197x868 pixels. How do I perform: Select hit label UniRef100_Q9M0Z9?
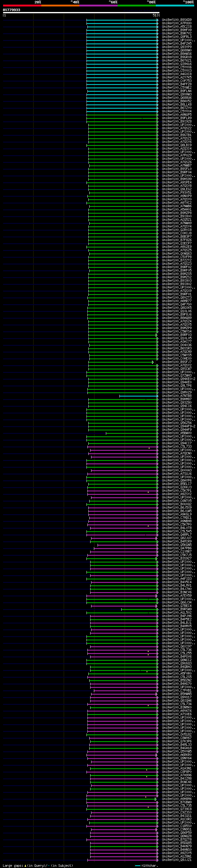(177, 393)
